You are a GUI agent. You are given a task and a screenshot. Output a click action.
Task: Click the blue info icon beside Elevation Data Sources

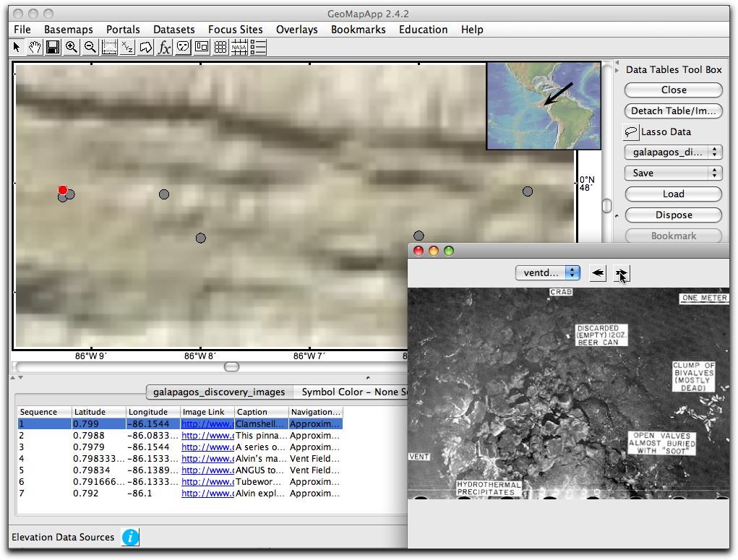[x=129, y=537]
